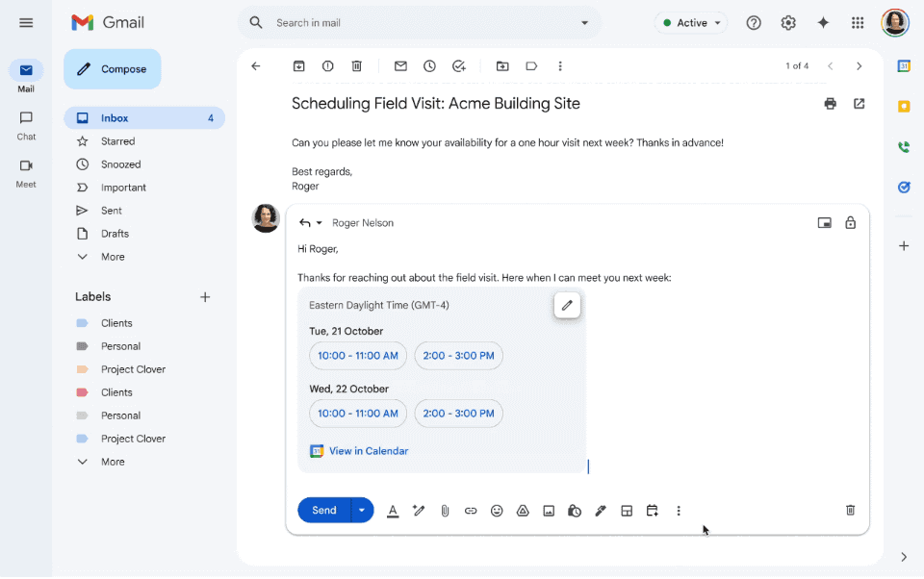Toggle the formatting options icon

coord(393,511)
